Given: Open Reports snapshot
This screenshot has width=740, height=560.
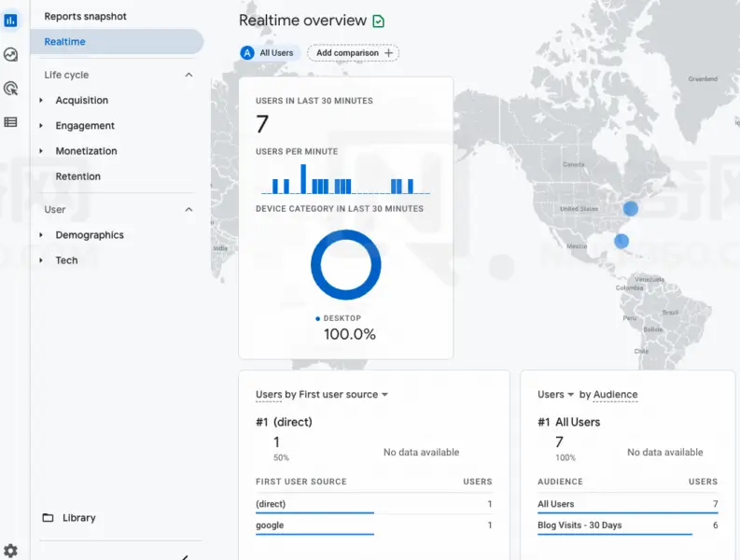Looking at the screenshot, I should (86, 16).
